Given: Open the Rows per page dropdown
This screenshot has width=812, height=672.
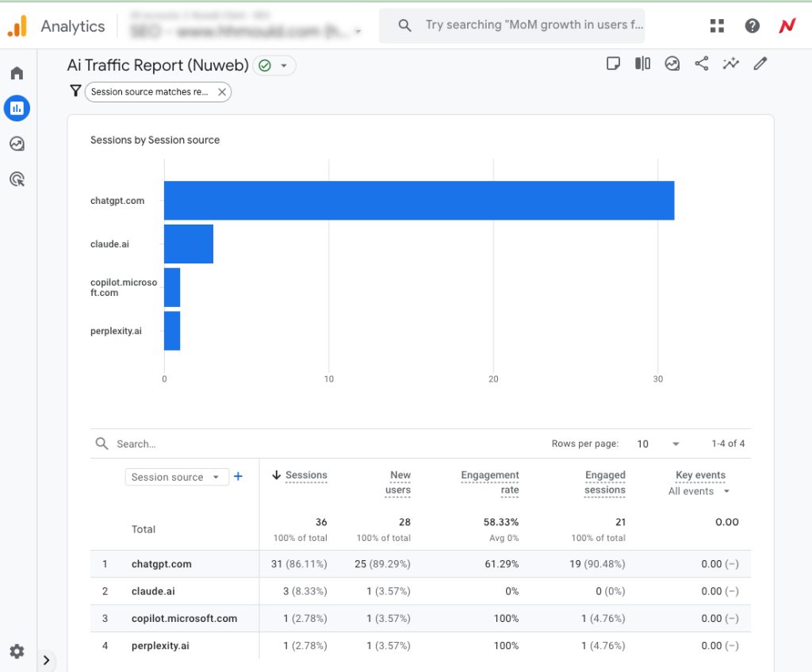Looking at the screenshot, I should (658, 444).
